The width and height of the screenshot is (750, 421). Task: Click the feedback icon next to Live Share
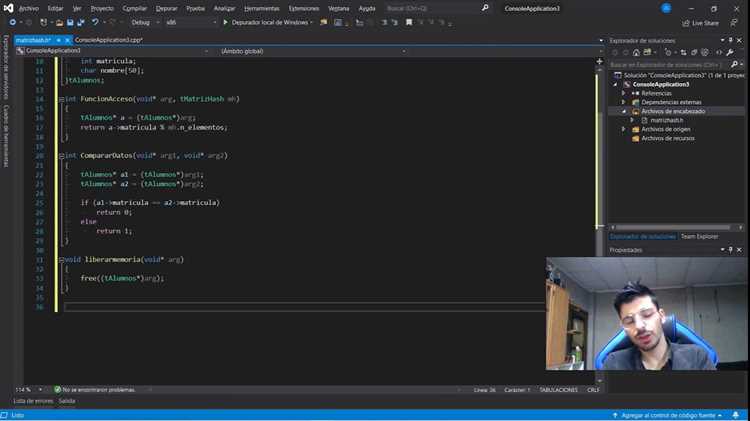click(x=734, y=23)
